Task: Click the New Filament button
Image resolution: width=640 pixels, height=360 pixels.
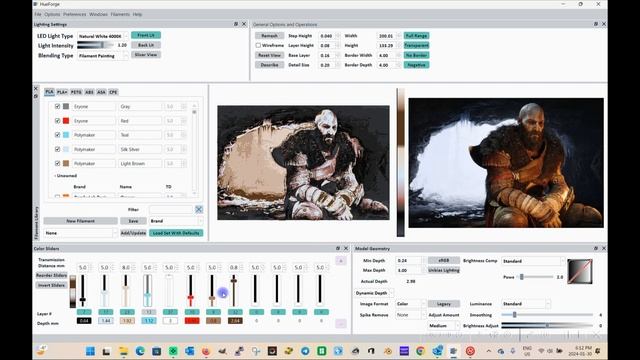Action: point(80,221)
